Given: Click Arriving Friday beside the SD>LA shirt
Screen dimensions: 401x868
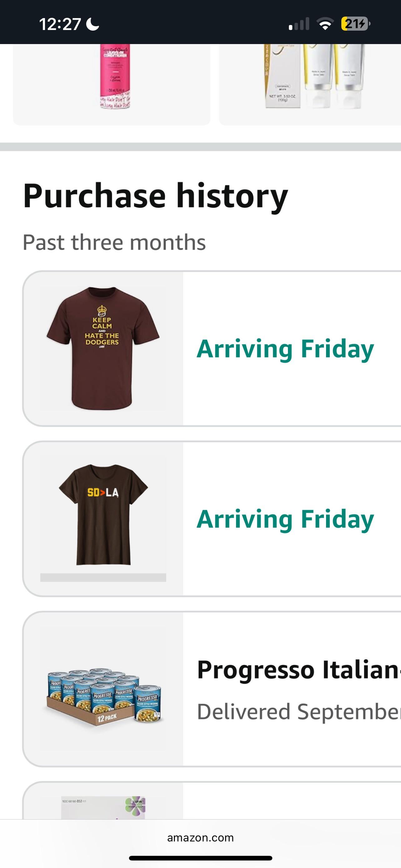Looking at the screenshot, I should [x=285, y=519].
